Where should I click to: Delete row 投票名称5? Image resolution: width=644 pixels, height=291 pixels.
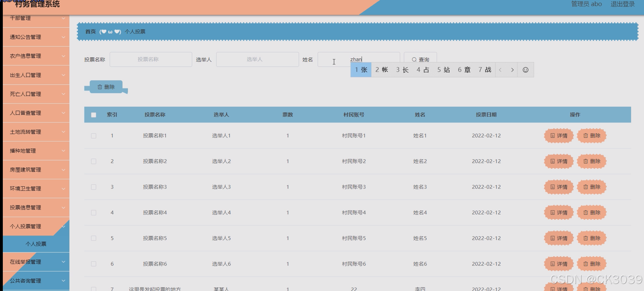tap(592, 238)
